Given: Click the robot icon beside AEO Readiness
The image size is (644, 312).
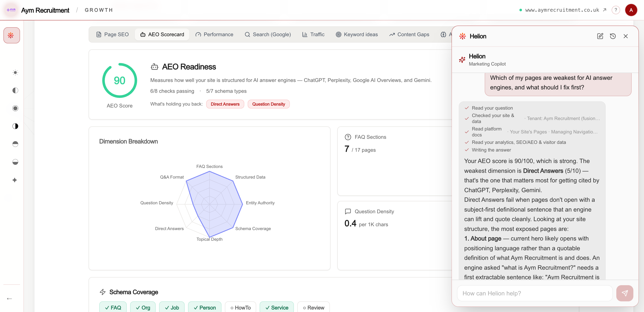Looking at the screenshot, I should pos(154,67).
